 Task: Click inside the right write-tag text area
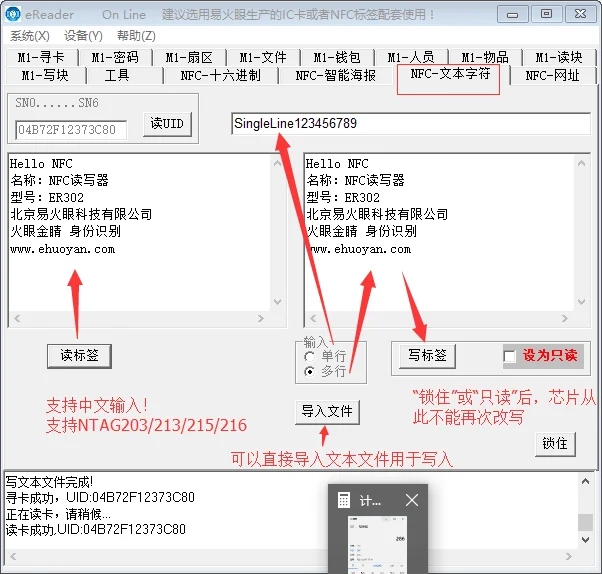[440, 233]
